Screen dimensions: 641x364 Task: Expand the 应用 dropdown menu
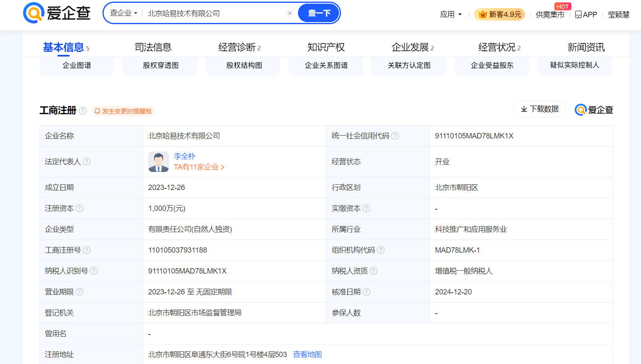pyautogui.click(x=450, y=14)
